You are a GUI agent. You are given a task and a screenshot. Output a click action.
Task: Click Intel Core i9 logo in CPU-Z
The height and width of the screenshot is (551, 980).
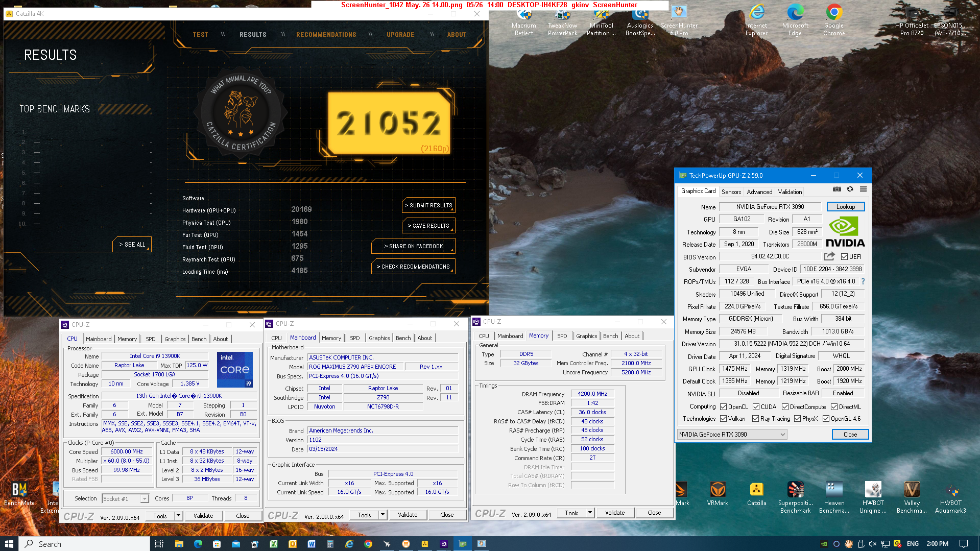[235, 369]
